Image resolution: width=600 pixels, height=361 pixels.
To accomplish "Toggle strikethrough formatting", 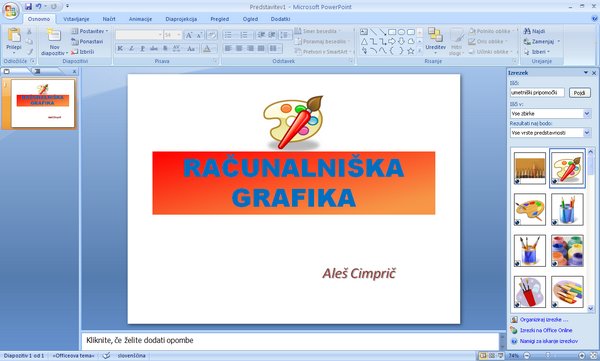I will tap(153, 49).
